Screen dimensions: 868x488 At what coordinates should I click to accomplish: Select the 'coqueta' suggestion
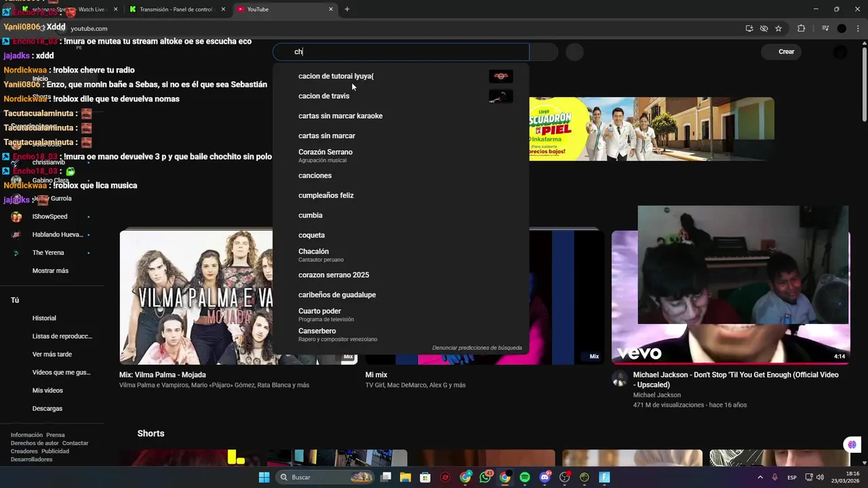(401, 235)
